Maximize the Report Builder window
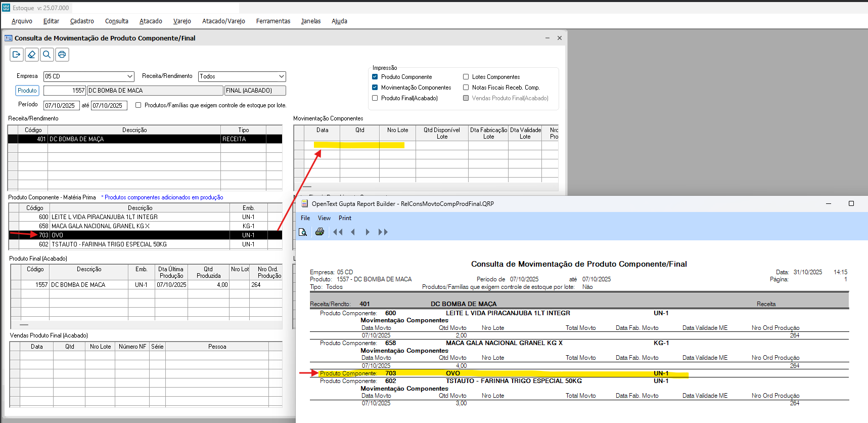868x423 pixels. click(x=851, y=203)
